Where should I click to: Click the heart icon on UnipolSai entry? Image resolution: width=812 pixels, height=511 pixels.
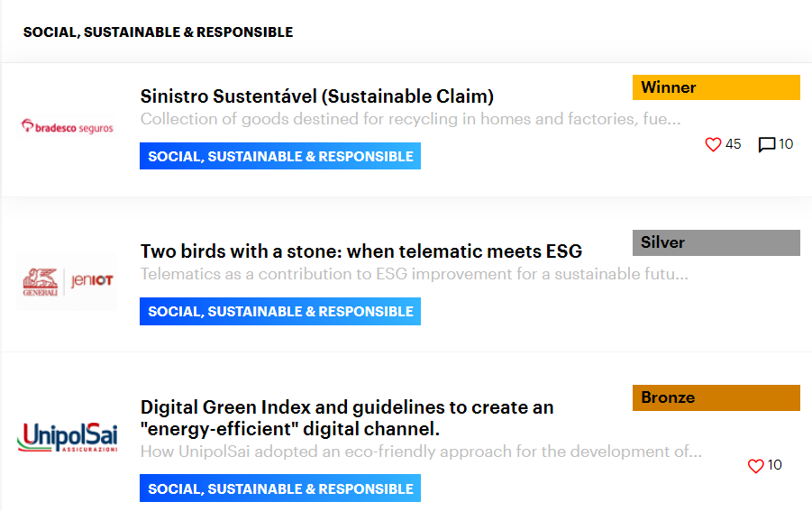coord(756,466)
